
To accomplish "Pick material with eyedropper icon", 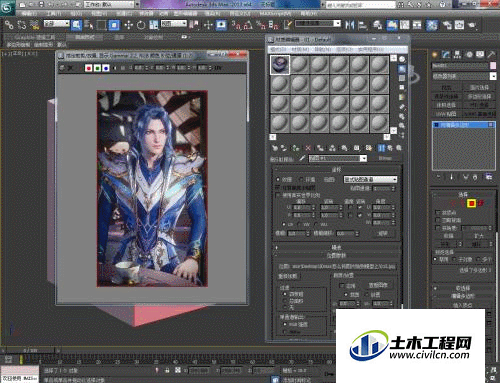I will point(302,158).
